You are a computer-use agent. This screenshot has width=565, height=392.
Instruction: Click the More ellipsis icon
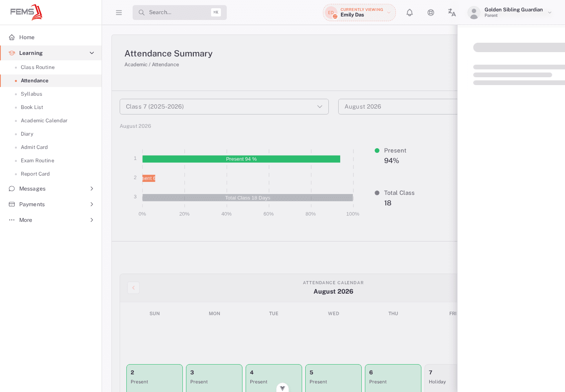coord(12,220)
